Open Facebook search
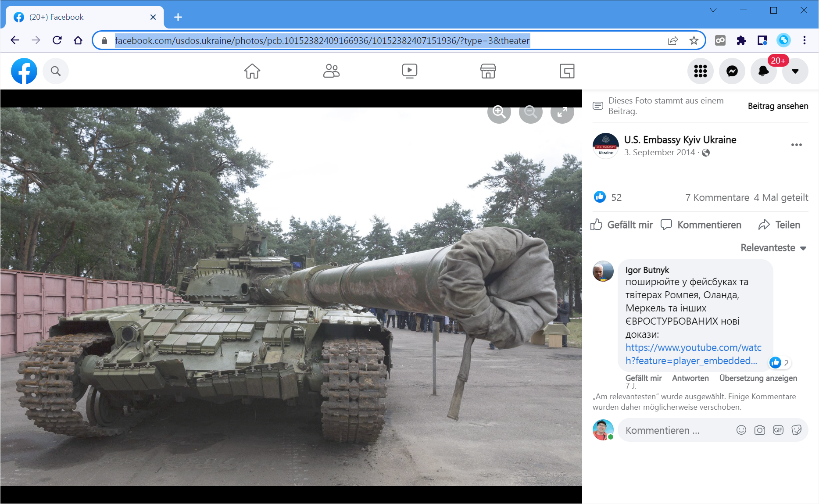This screenshot has width=819, height=504. point(56,71)
